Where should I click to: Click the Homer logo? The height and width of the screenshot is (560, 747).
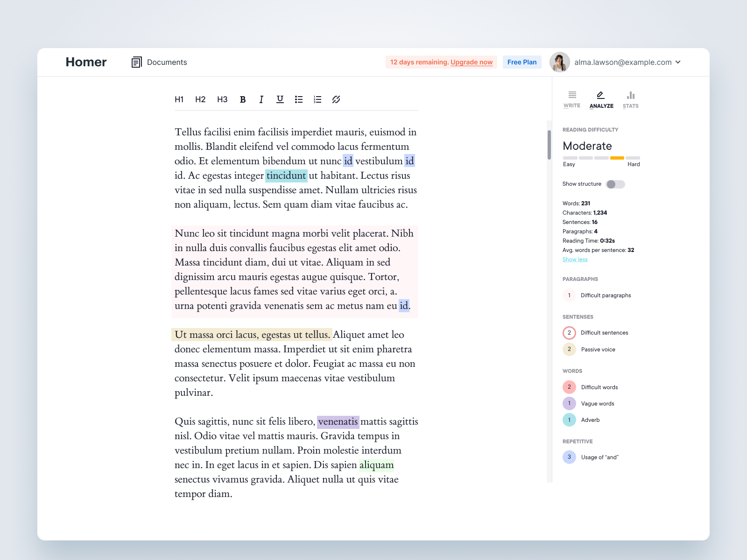(x=86, y=62)
